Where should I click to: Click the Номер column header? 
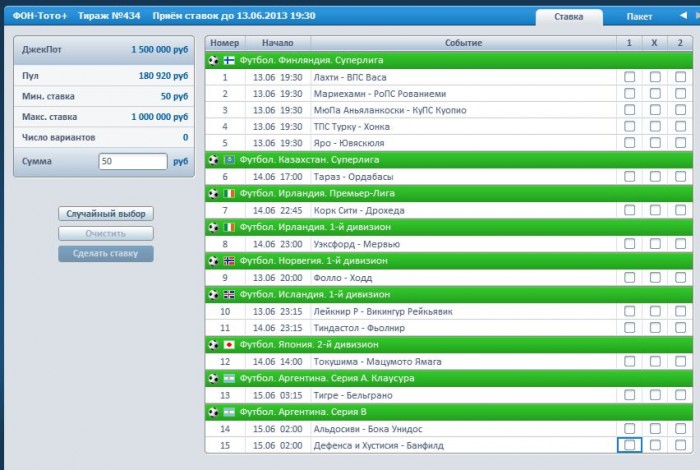225,43
